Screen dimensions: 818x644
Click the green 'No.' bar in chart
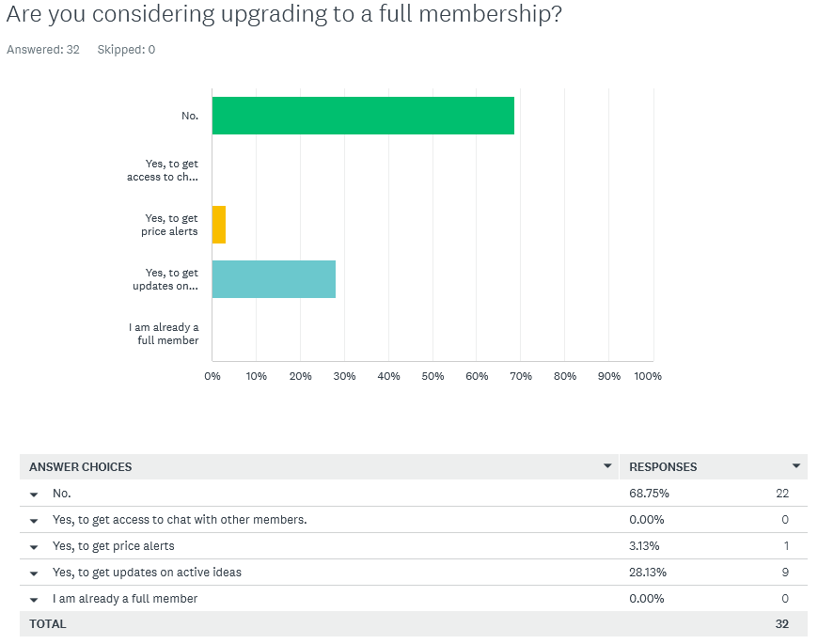[x=363, y=116]
